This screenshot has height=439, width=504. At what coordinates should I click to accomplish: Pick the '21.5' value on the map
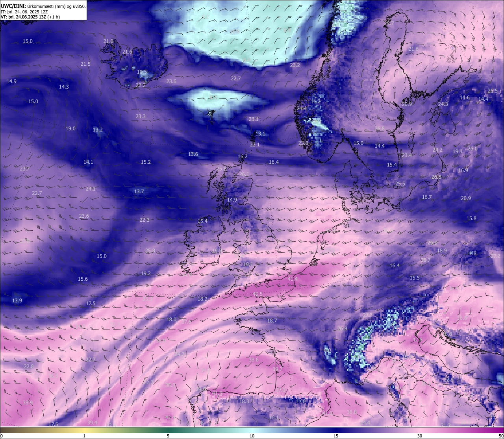[85, 64]
